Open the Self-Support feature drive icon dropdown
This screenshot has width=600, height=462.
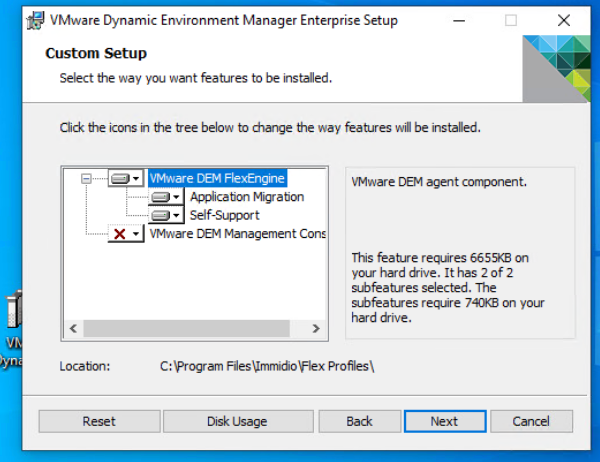166,215
